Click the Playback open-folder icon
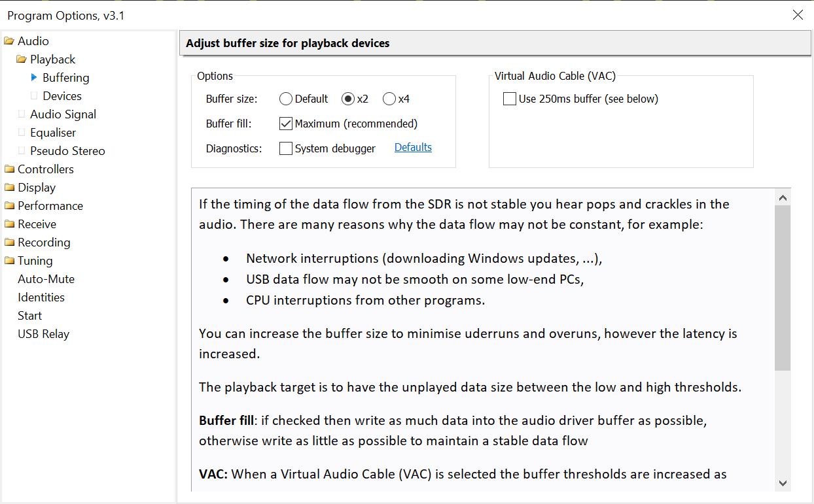The width and height of the screenshot is (814, 504). pos(22,59)
